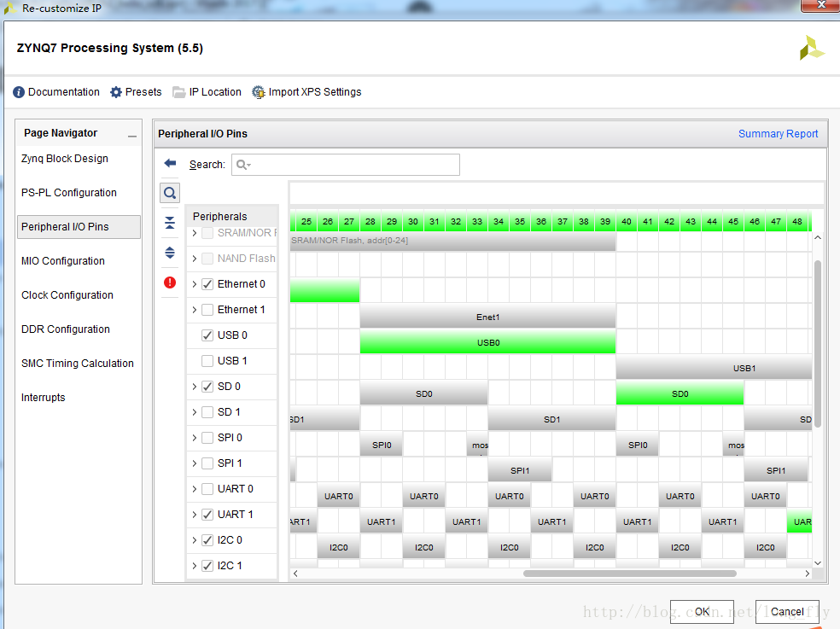Expand the I2C 1 peripheral row
This screenshot has width=840, height=629.
coord(195,566)
